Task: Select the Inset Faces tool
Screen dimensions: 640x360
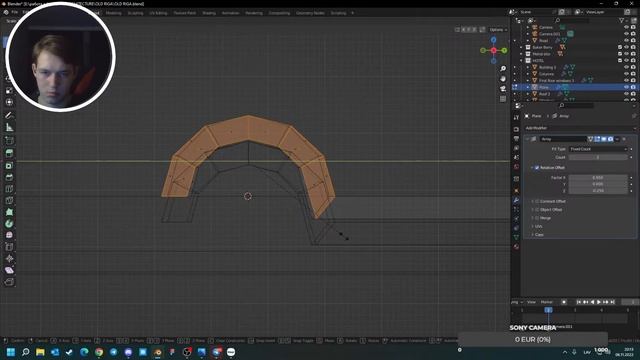Action: tap(9, 165)
